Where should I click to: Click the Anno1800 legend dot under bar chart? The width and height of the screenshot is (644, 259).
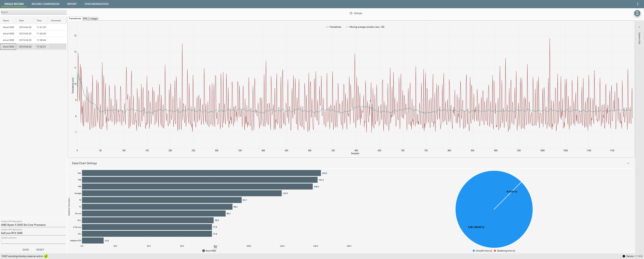coord(203,251)
